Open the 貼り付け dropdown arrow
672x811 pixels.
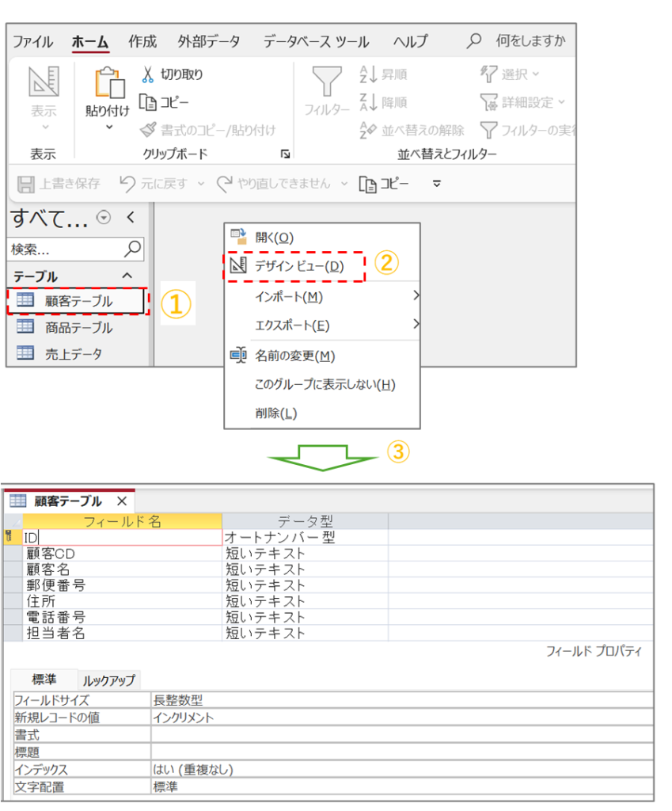pos(108,127)
